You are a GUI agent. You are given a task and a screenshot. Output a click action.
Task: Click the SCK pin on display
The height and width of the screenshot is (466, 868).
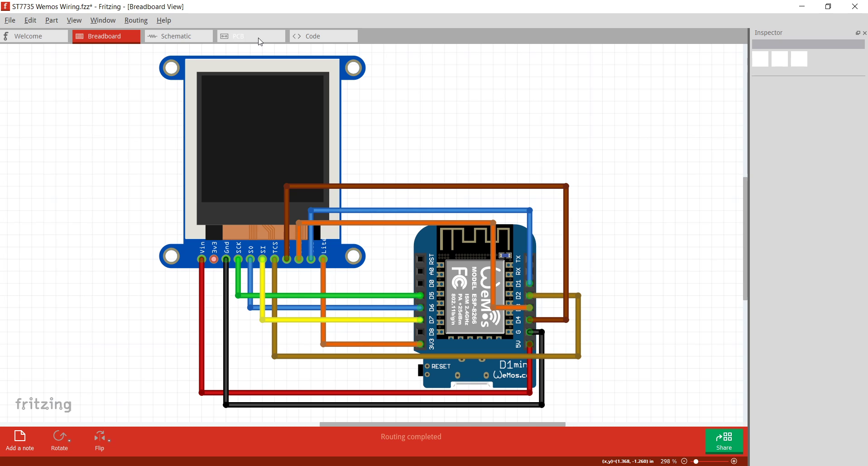click(238, 259)
